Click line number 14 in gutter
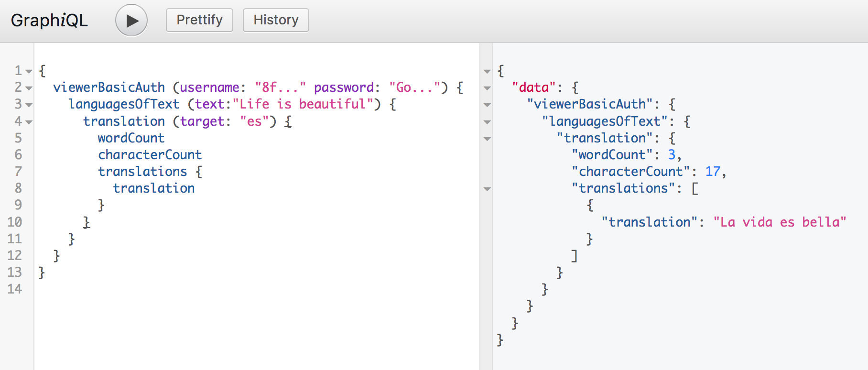 pos(15,289)
